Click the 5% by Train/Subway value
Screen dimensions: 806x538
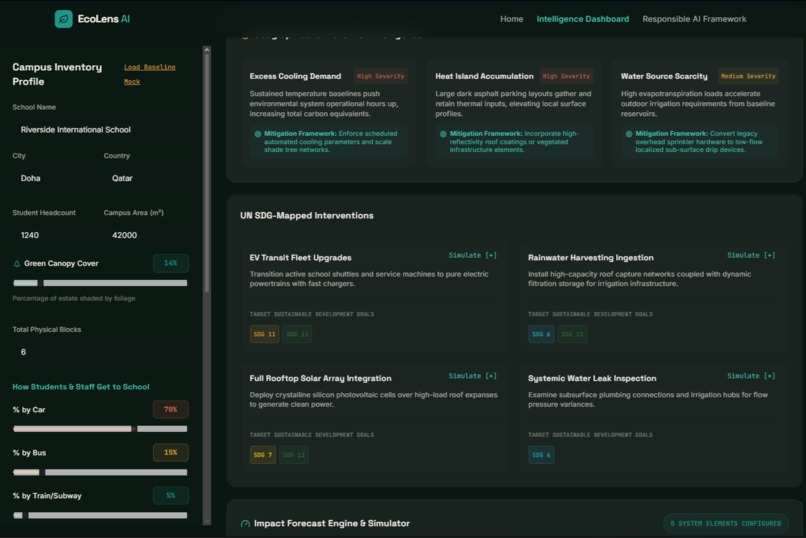click(171, 496)
